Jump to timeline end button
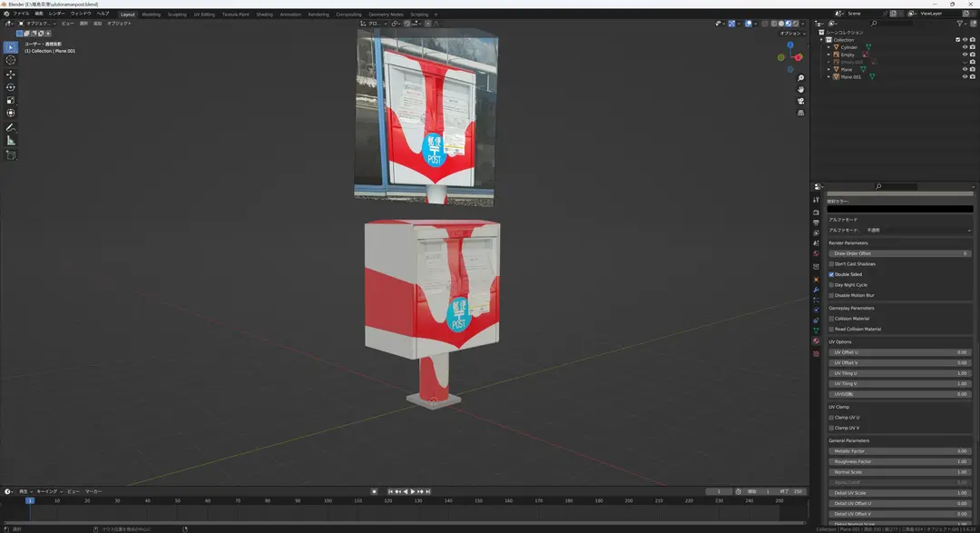The width and height of the screenshot is (980, 533). (x=428, y=492)
